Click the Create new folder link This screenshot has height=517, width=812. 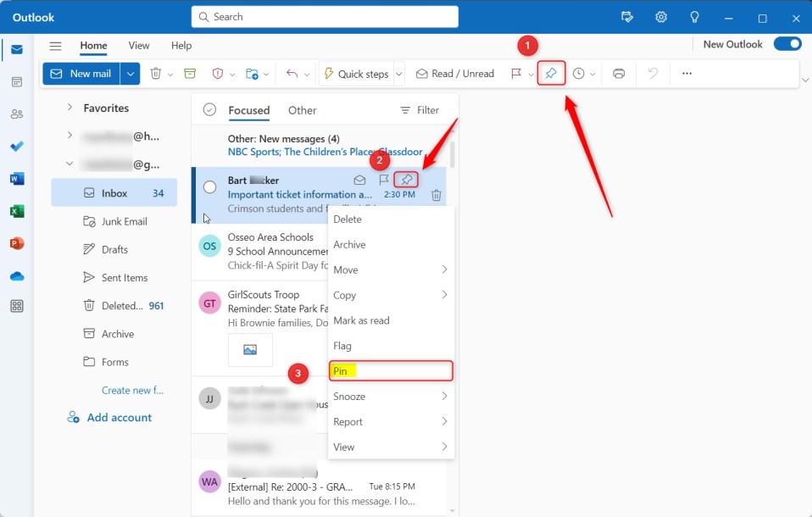click(132, 390)
